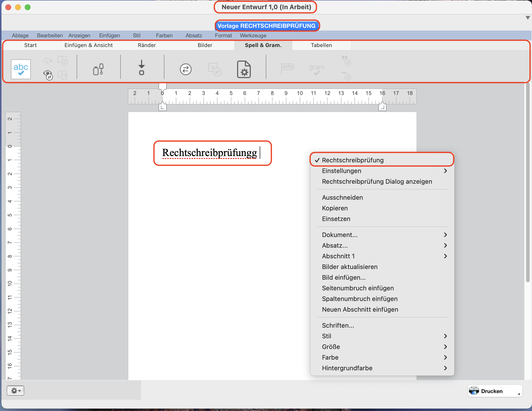Expand the Abschnitt 1 submenu
This screenshot has width=532, height=411.
pos(382,256)
